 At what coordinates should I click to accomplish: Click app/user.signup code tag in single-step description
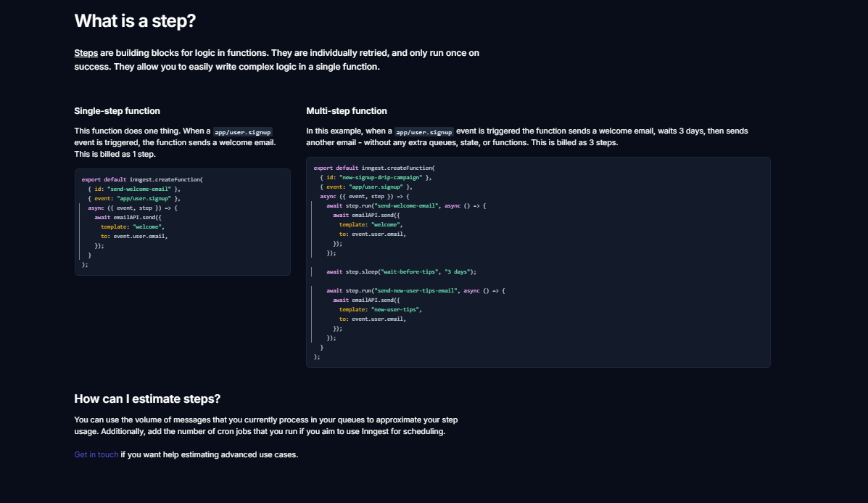point(242,132)
